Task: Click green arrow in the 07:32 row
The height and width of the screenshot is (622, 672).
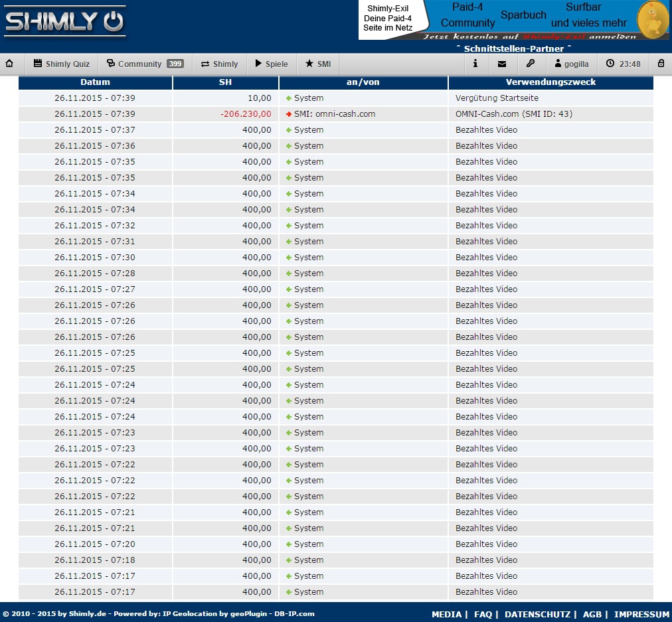Action: [x=289, y=225]
